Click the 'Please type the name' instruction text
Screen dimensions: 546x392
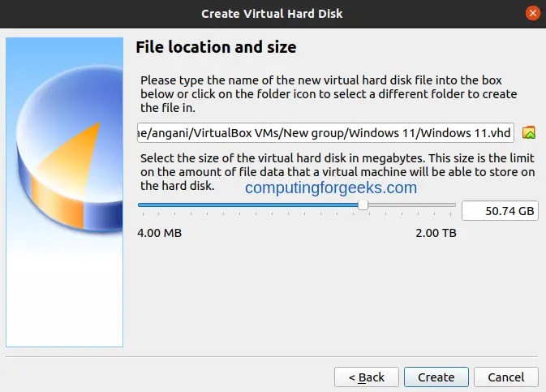tap(329, 94)
